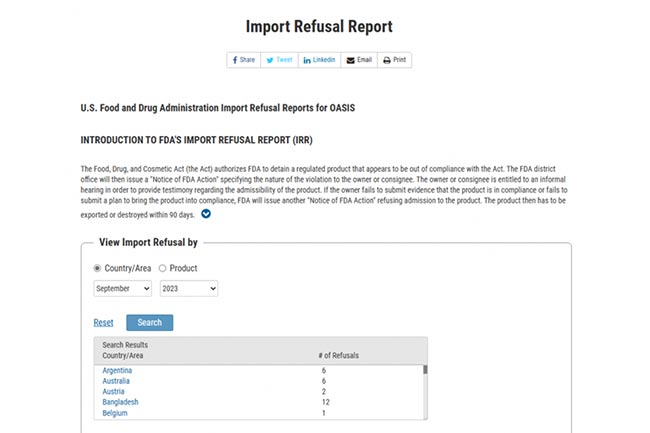The width and height of the screenshot is (650, 433).
Task: Click the Reset link
Action: [103, 322]
